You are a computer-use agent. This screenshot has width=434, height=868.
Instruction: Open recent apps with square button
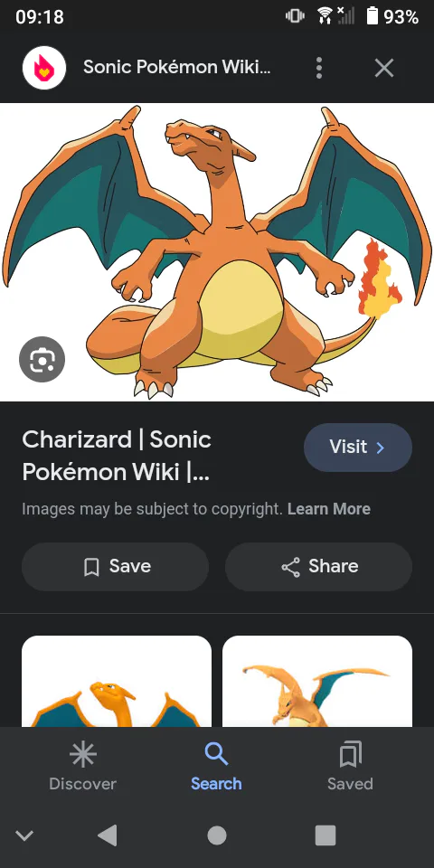[x=325, y=835]
